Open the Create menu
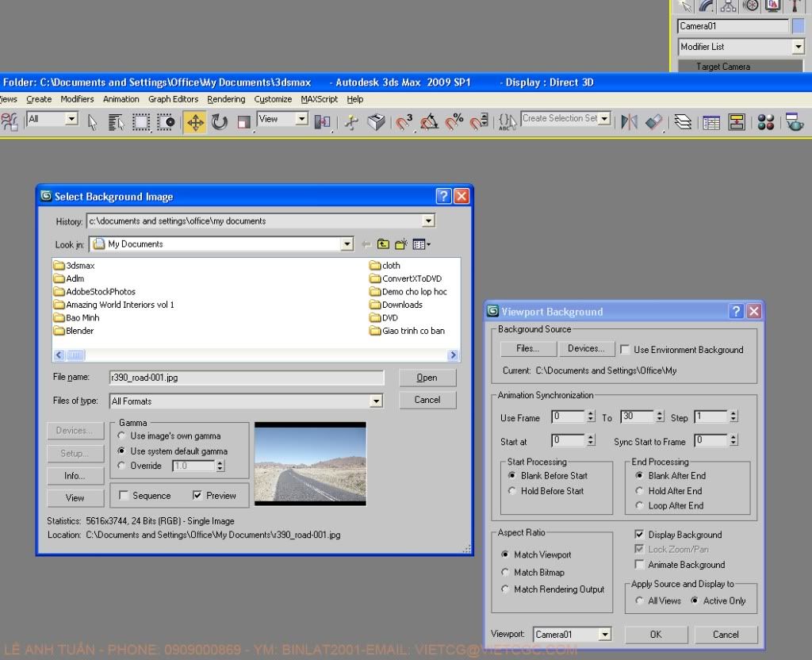This screenshot has width=812, height=660. point(39,99)
